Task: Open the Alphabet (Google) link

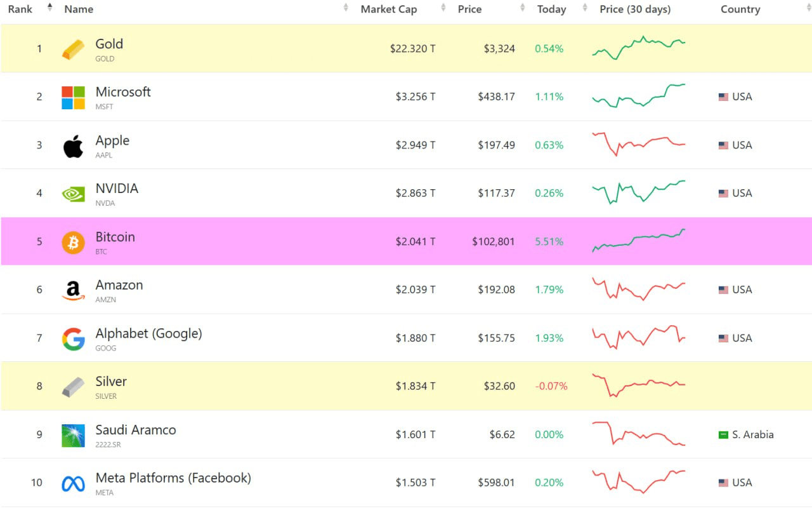Action: point(148,333)
